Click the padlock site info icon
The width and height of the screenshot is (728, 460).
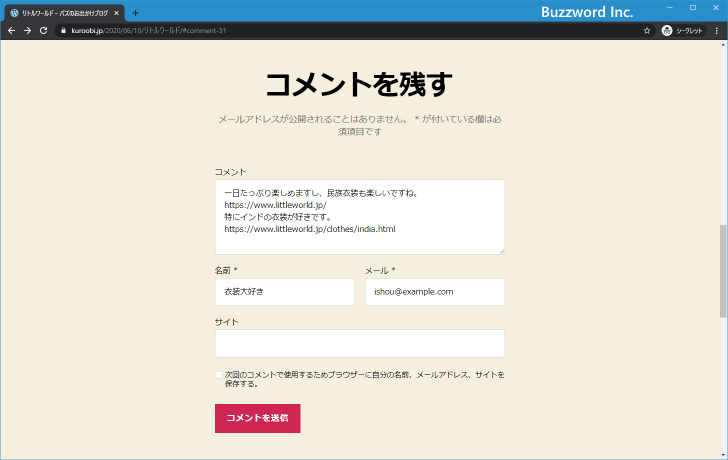pos(63,31)
